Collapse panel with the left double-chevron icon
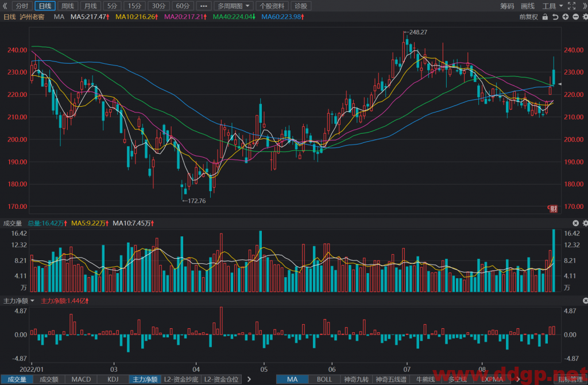588x385 pixels. [x=5, y=6]
